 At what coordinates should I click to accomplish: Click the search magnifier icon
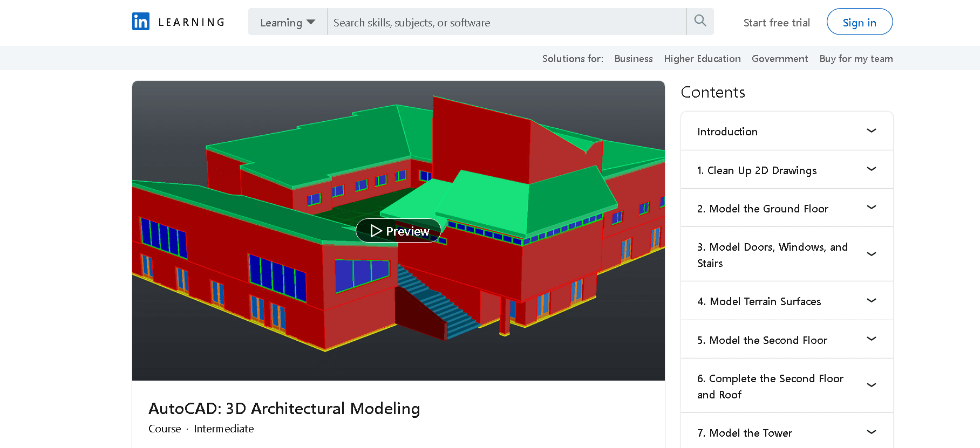point(700,22)
